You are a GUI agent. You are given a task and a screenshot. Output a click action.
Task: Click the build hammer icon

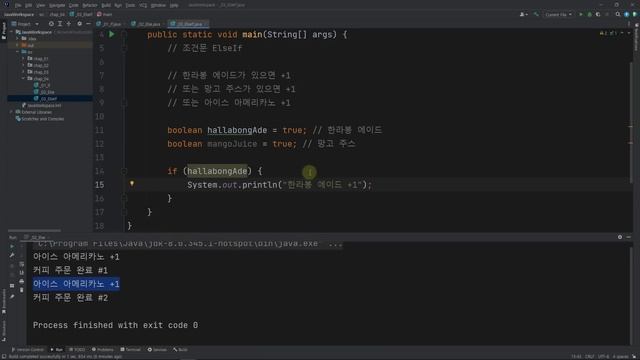536,14
